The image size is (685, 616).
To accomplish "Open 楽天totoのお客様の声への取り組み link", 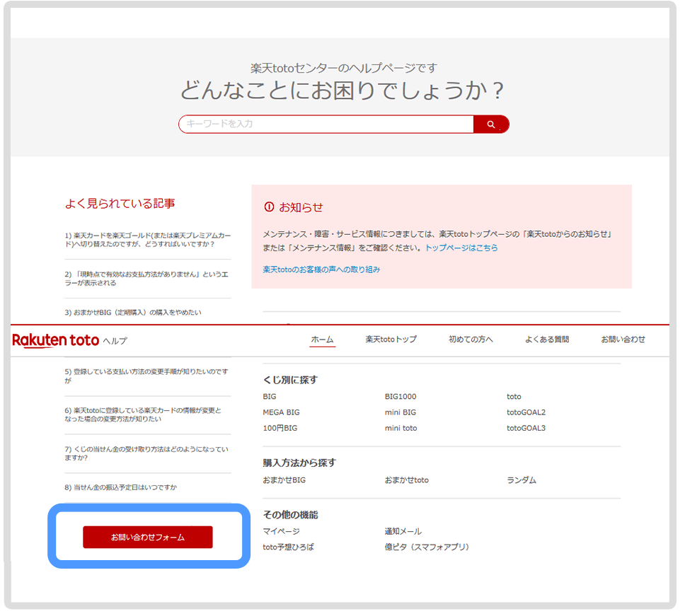I will coord(321,269).
